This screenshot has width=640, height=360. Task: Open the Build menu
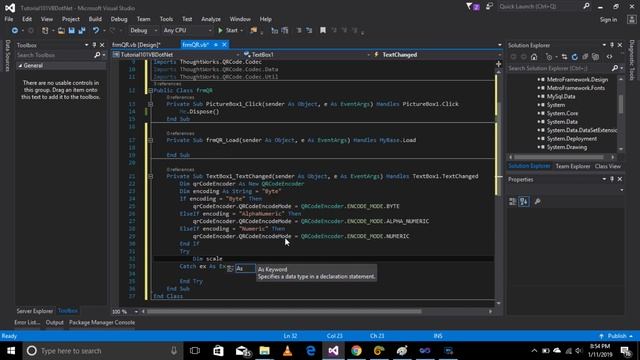click(x=95, y=19)
